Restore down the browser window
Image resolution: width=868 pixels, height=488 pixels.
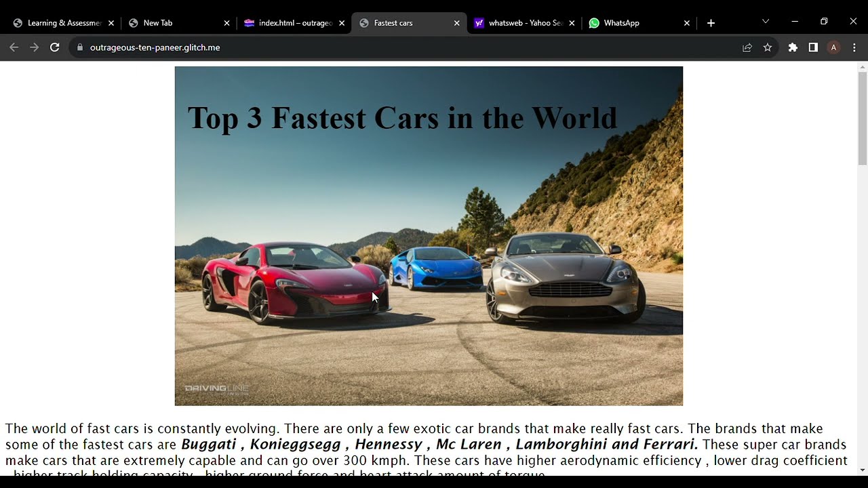(x=824, y=22)
